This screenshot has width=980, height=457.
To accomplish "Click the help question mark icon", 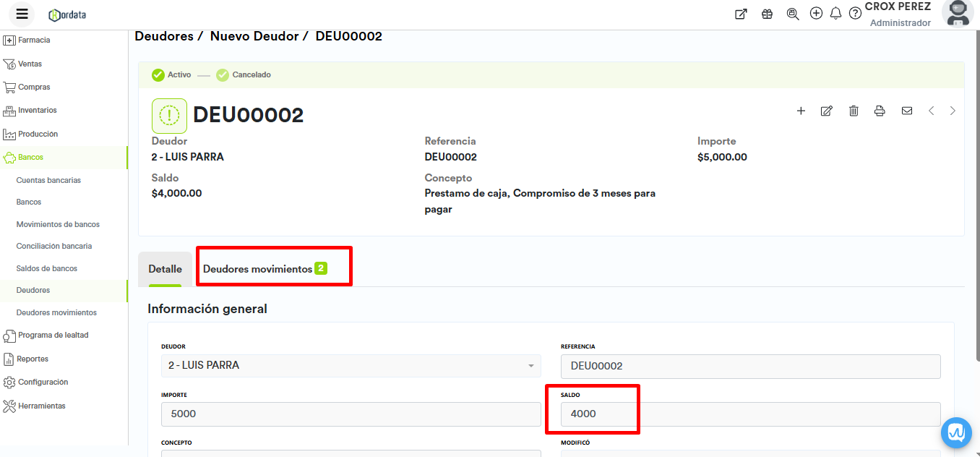I will [855, 14].
